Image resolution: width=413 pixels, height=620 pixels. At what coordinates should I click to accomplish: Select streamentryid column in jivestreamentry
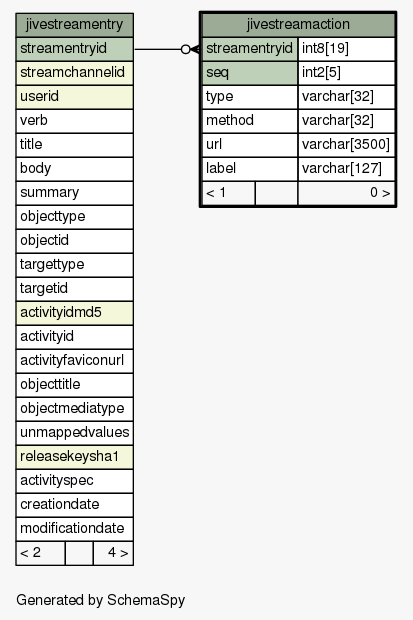coord(74,49)
